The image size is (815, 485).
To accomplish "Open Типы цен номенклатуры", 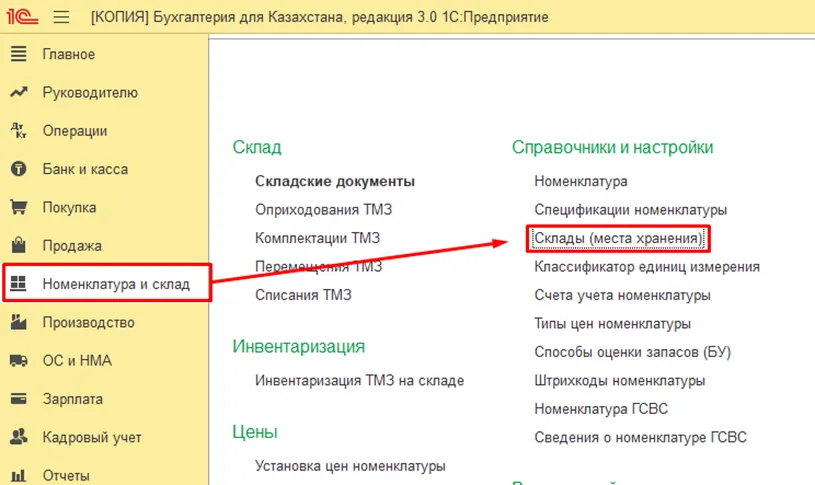I will tap(612, 324).
